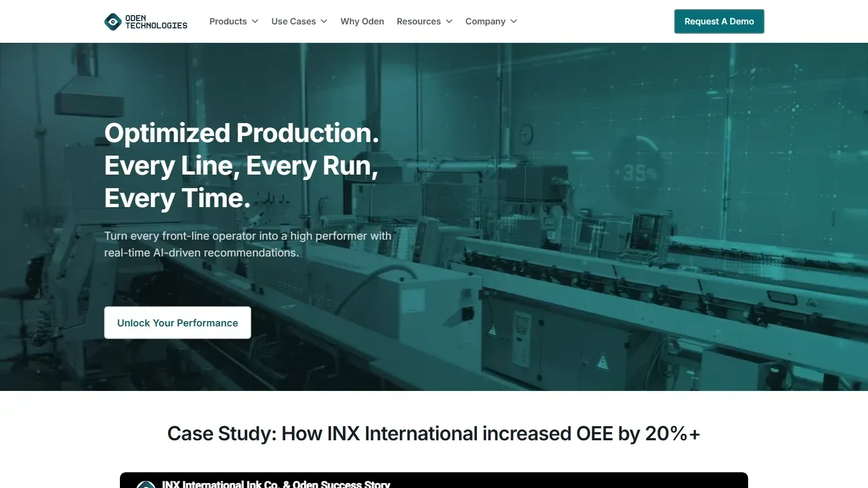
Task: Open the Use Cases menu
Action: (293, 22)
